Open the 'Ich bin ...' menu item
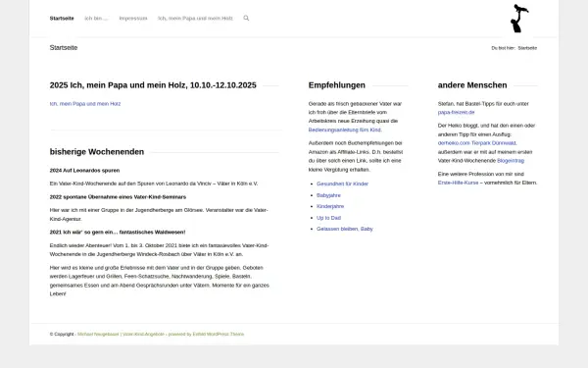This screenshot has height=368, width=588. (x=96, y=19)
